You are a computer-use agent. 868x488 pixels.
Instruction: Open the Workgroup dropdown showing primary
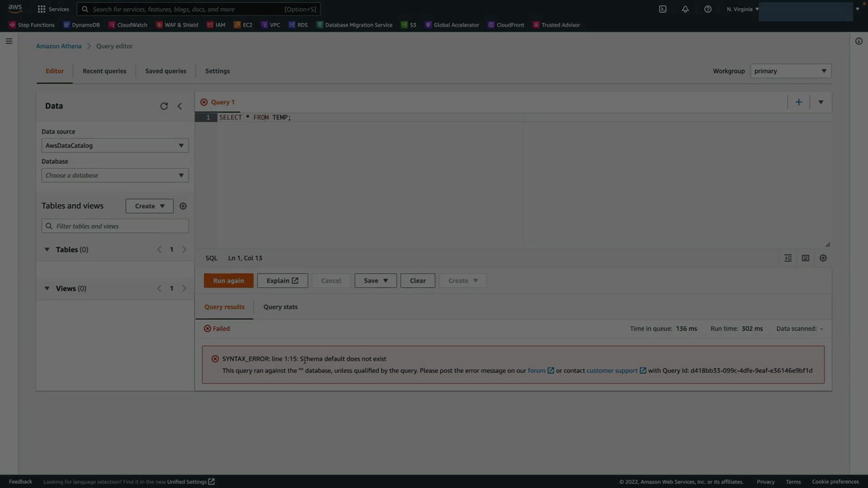click(791, 71)
